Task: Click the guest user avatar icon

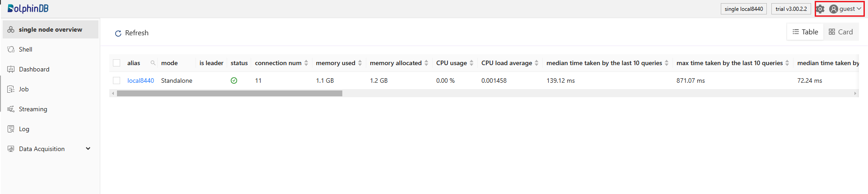Action: pos(834,9)
